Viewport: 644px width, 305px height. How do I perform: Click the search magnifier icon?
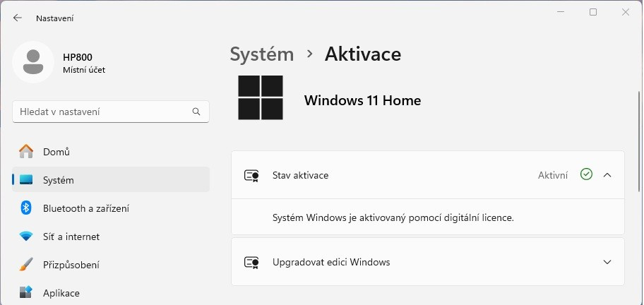(x=196, y=112)
